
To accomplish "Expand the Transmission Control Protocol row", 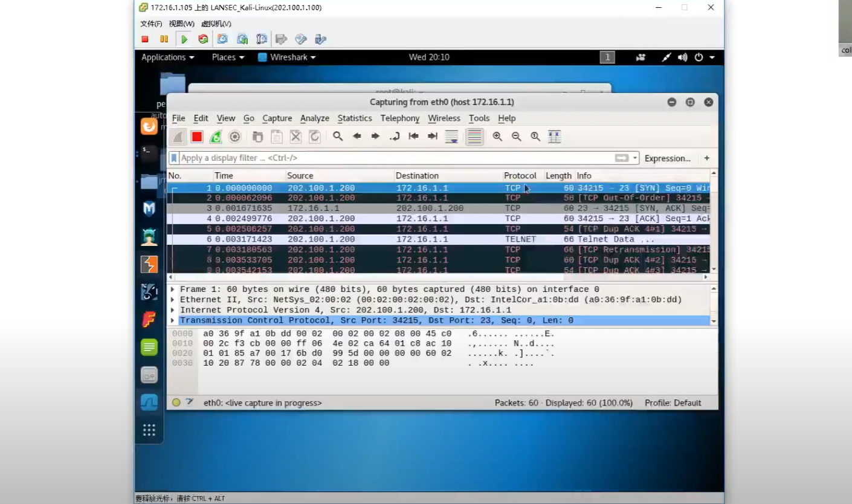I will tap(173, 320).
